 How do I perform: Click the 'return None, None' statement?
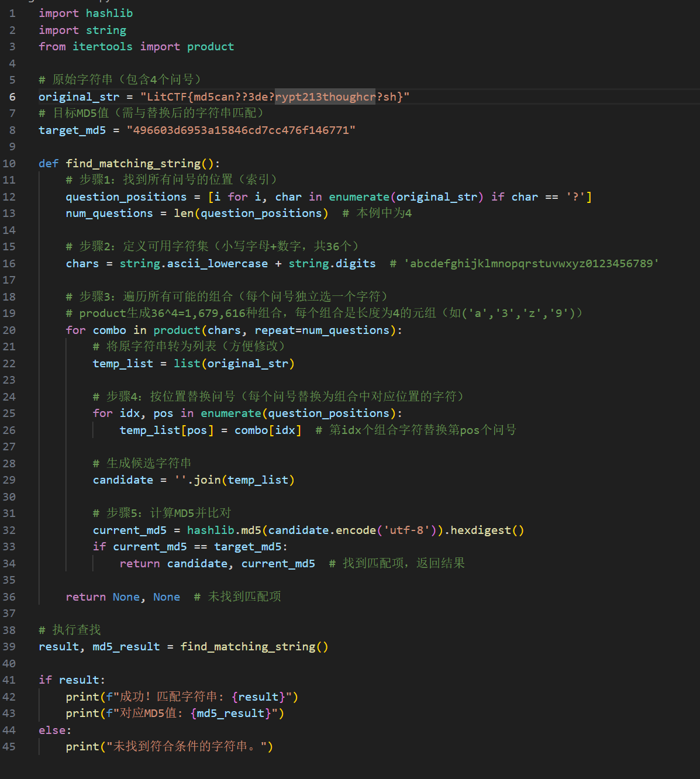123,597
